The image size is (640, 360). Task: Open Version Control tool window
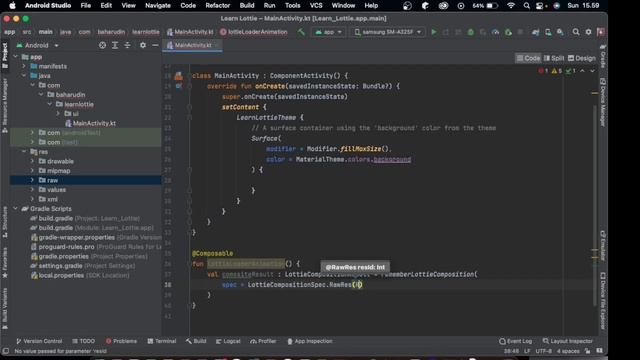tap(39, 341)
